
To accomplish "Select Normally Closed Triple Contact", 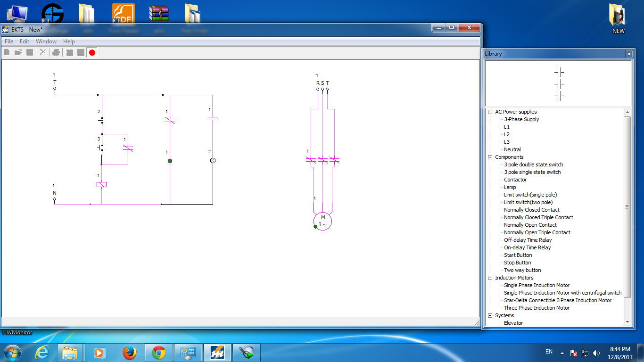I will 538,217.
